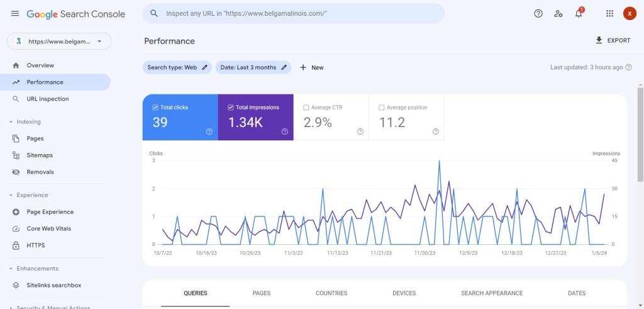Click the Export download icon
This screenshot has width=644, height=309.
[599, 40]
